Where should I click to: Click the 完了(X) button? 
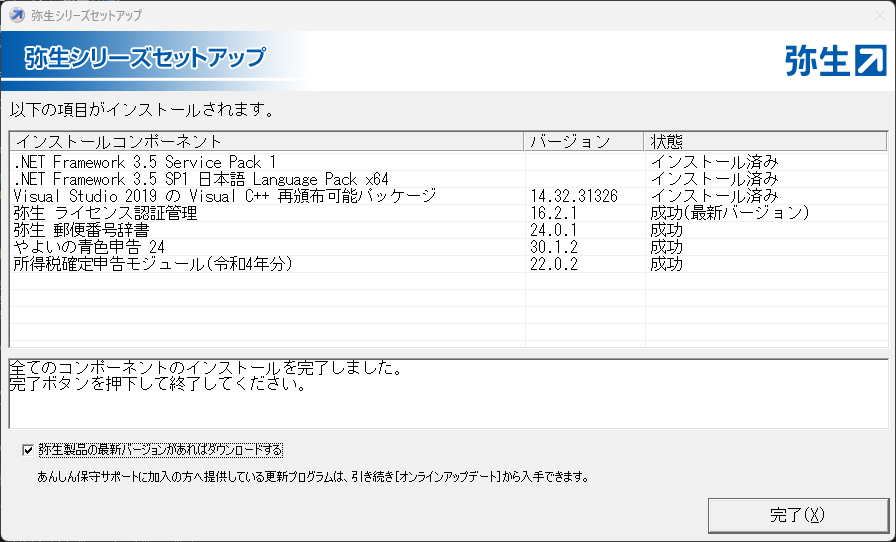[798, 515]
